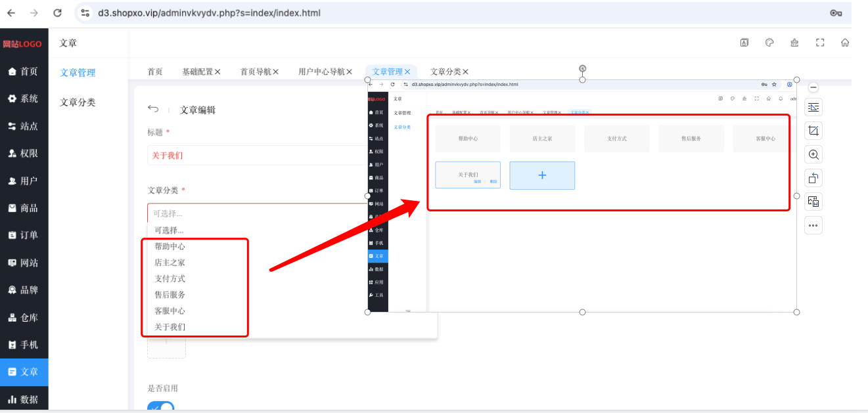Image resolution: width=868 pixels, height=413 pixels.
Task: Select the crop tool for the image
Action: [x=813, y=131]
